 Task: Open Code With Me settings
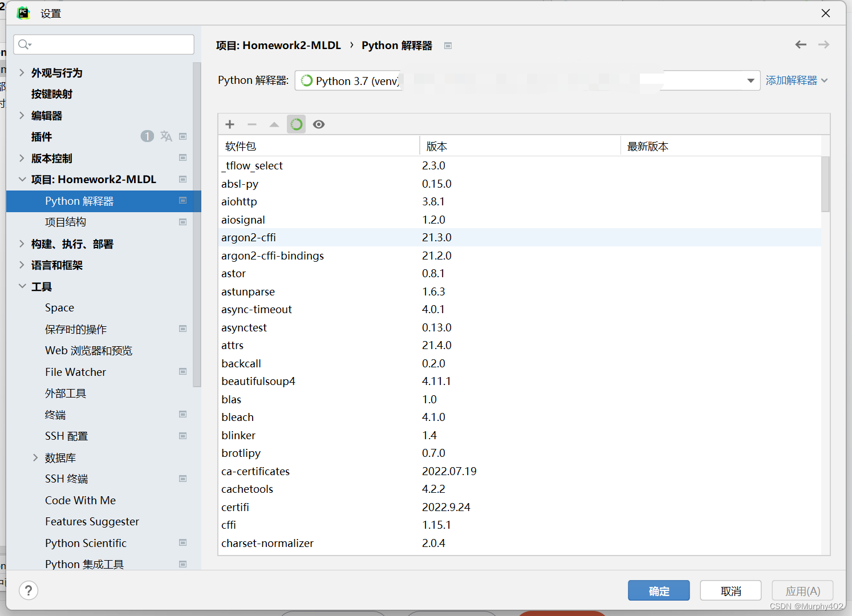[x=80, y=500]
